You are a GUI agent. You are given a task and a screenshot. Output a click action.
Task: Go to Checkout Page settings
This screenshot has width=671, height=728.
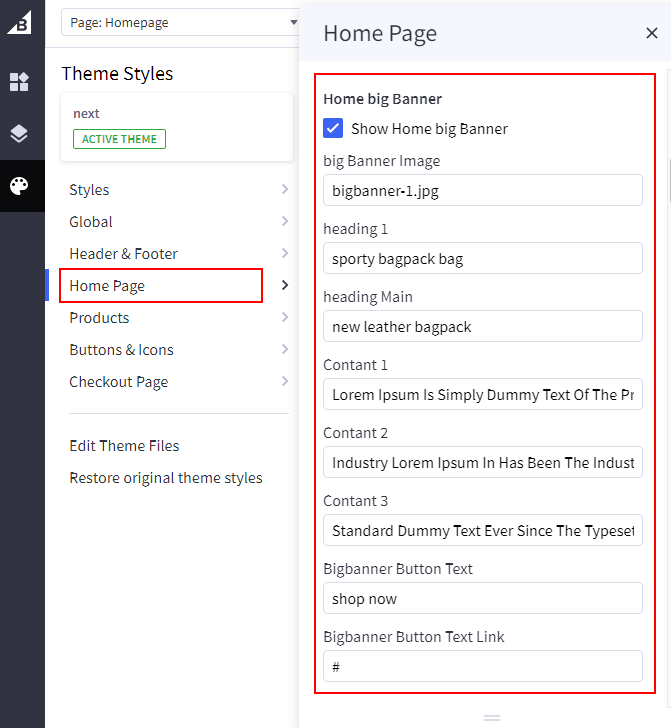point(118,382)
